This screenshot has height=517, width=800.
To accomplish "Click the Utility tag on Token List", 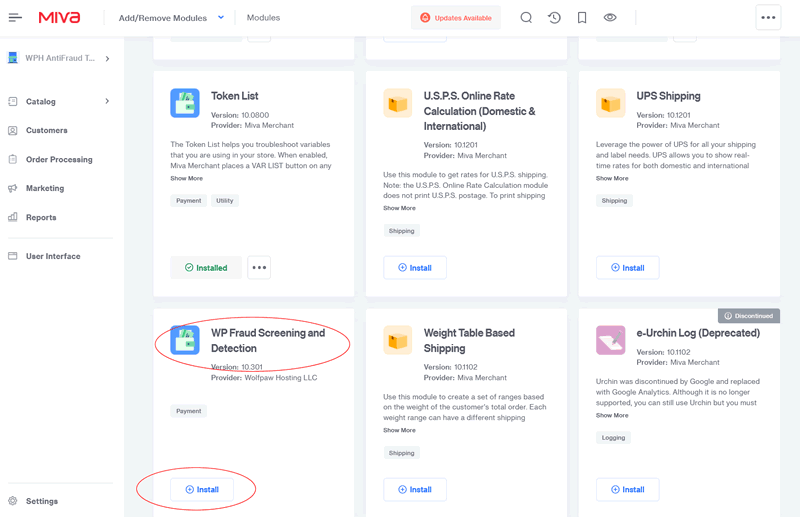I will (224, 201).
